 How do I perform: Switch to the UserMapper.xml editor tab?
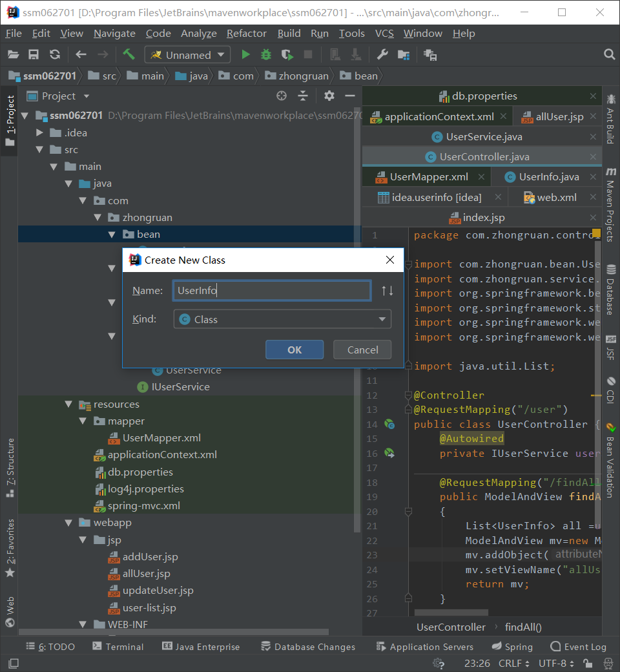click(x=428, y=177)
